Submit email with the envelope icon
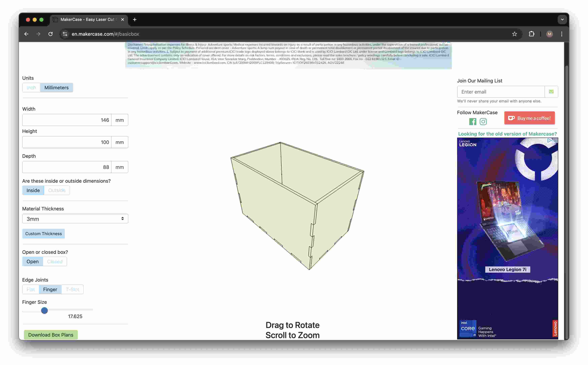This screenshot has width=588, height=365. pyautogui.click(x=551, y=92)
